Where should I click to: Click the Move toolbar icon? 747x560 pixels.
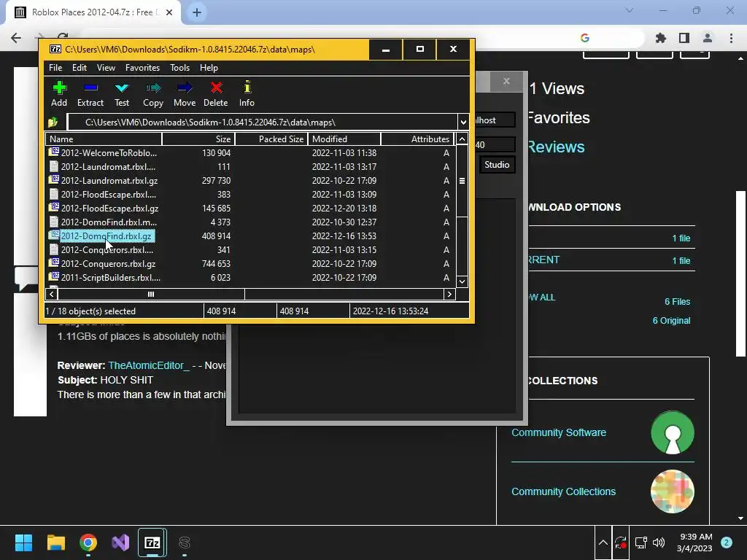tap(185, 94)
